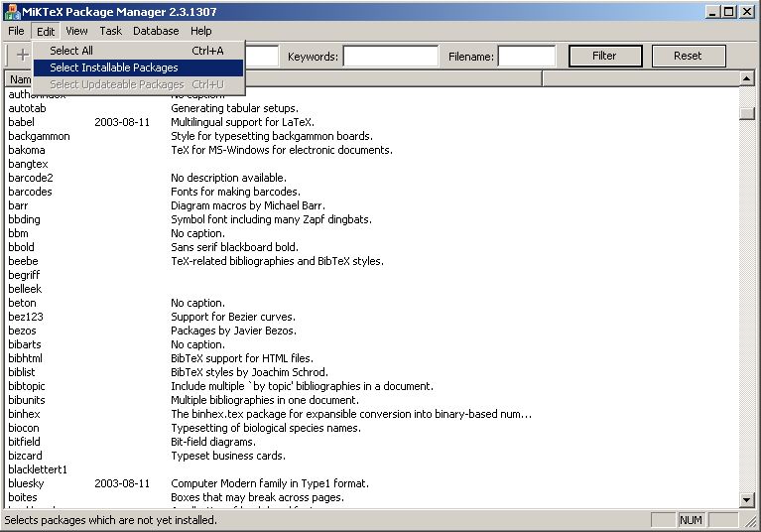The image size is (761, 532).
Task: Select the binhex package
Action: click(x=24, y=415)
